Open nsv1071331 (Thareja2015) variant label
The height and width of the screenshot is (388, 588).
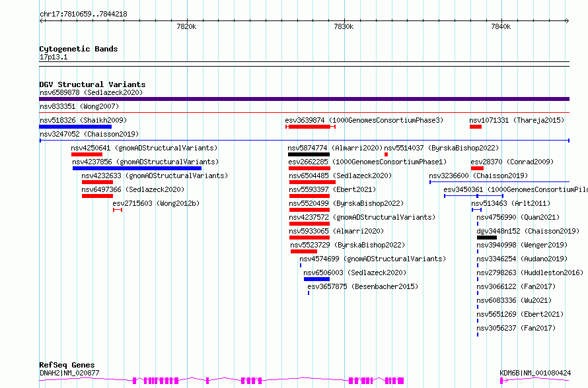click(517, 120)
